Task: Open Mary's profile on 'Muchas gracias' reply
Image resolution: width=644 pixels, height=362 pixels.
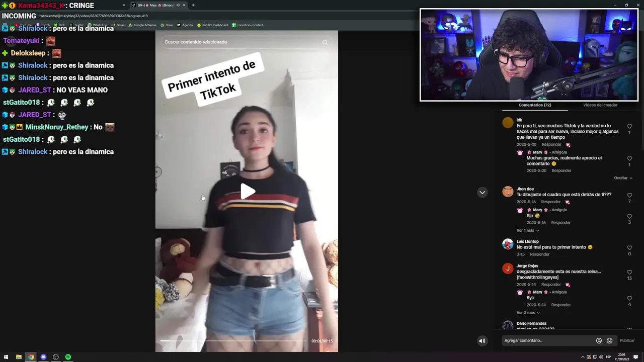Action: 537,152
